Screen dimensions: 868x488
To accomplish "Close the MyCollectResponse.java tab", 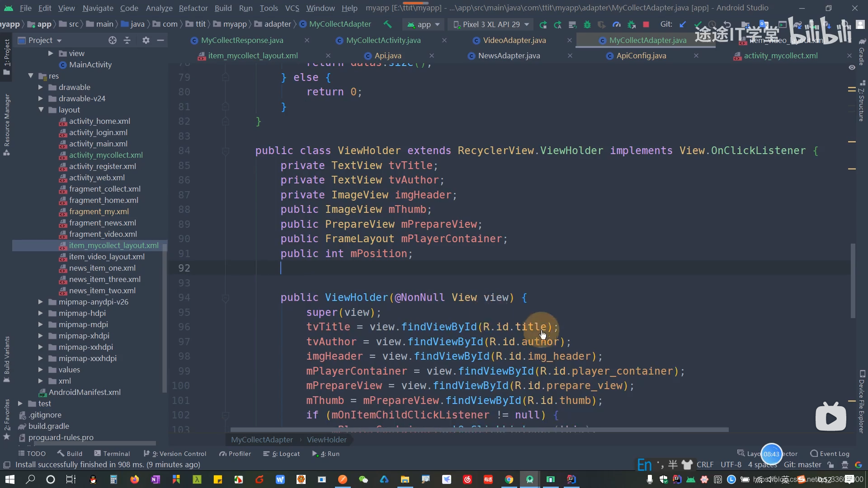I will click(307, 40).
